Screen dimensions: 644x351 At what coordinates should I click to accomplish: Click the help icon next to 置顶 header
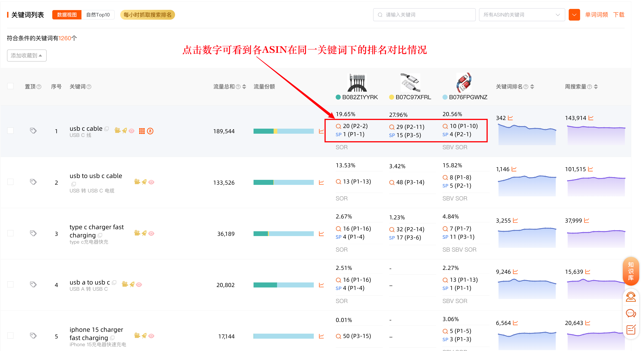pyautogui.click(x=39, y=87)
